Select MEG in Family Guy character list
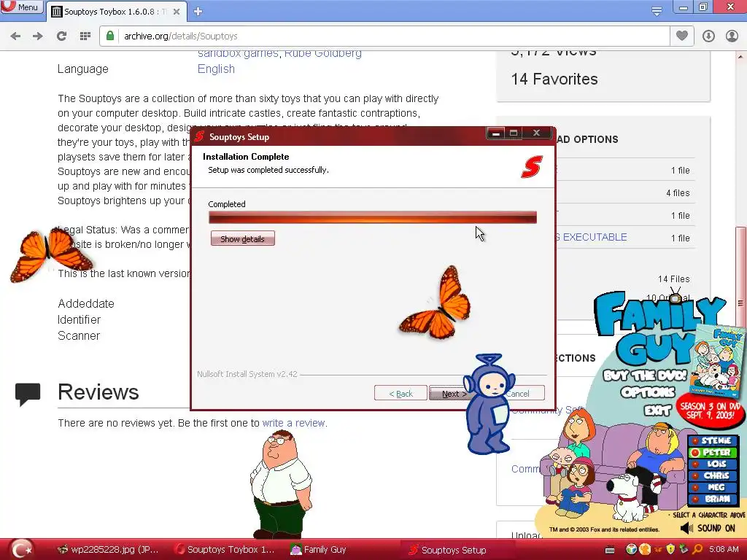Screen dimensions: 747x560 coord(713,487)
